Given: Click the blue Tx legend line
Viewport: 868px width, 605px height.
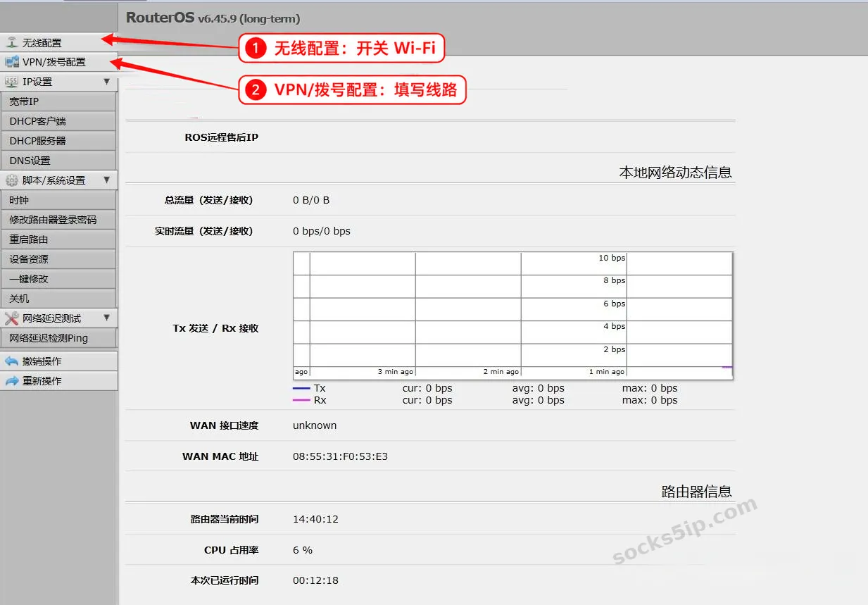Looking at the screenshot, I should coord(301,388).
